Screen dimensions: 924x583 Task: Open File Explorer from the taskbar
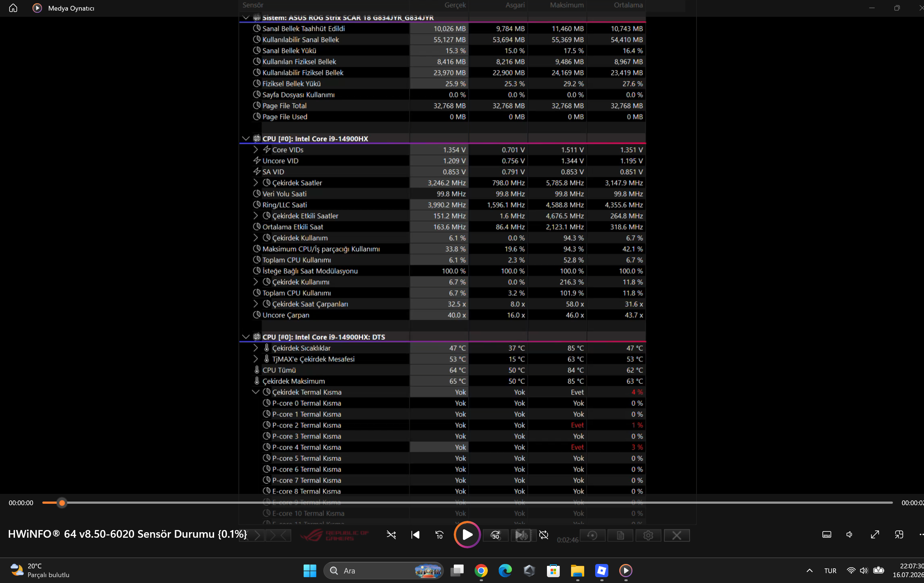pyautogui.click(x=578, y=570)
